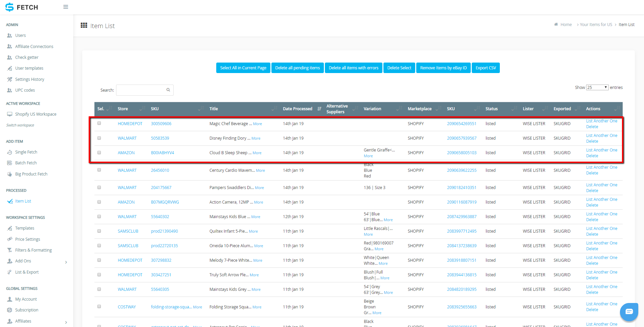
Task: Sort by Marketplace column header
Action: coord(424,109)
